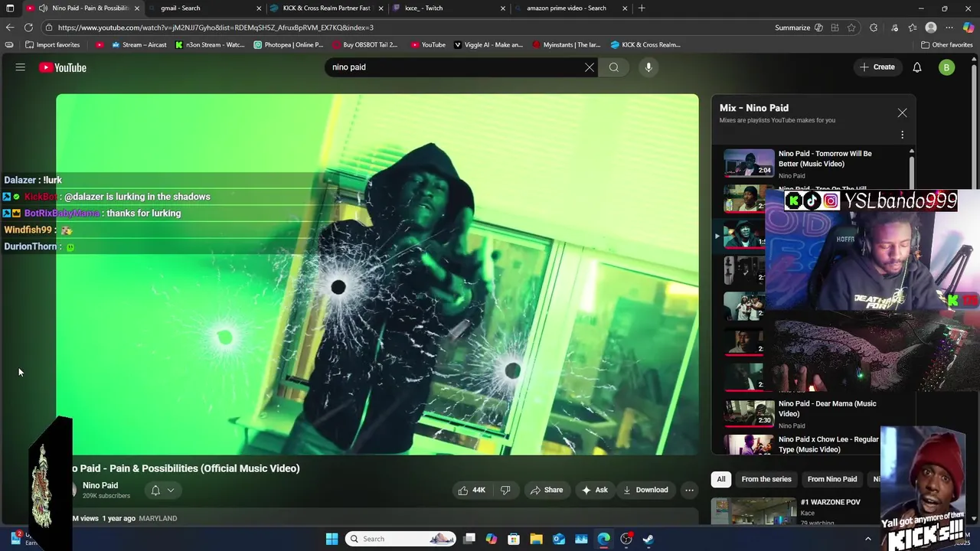Image resolution: width=980 pixels, height=551 pixels.
Task: Select the All filter chip
Action: pyautogui.click(x=720, y=479)
